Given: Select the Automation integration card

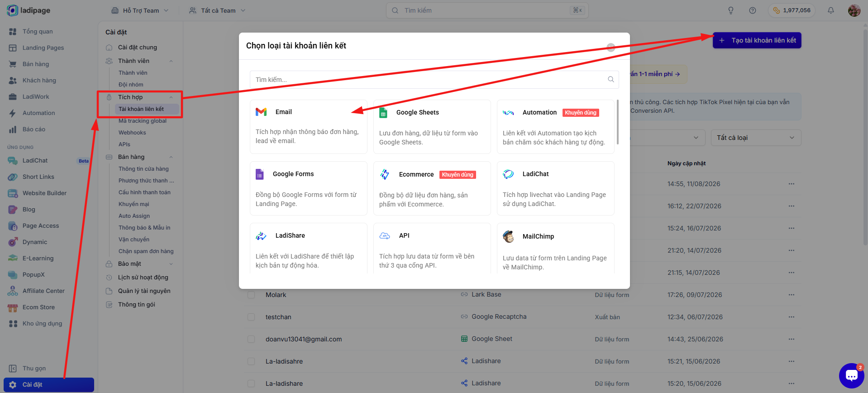Looking at the screenshot, I should pos(556,127).
